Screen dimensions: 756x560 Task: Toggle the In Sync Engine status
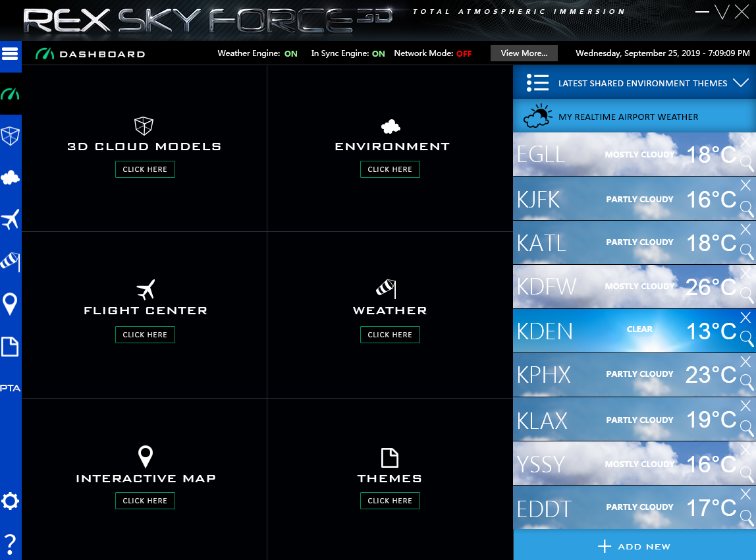pos(378,54)
